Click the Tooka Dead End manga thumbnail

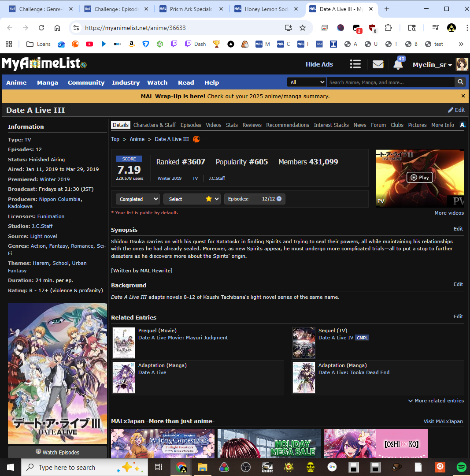(304, 378)
